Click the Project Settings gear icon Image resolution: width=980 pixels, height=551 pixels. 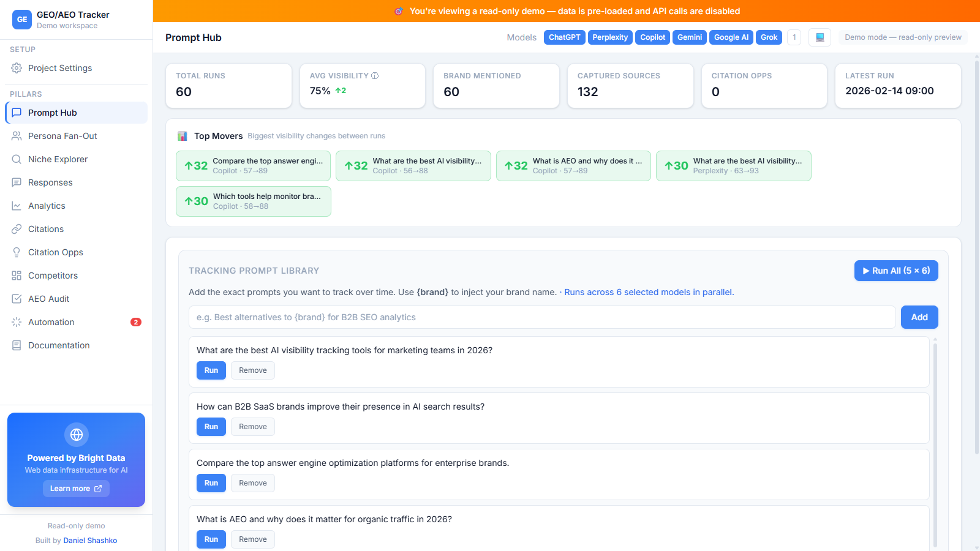(17, 68)
